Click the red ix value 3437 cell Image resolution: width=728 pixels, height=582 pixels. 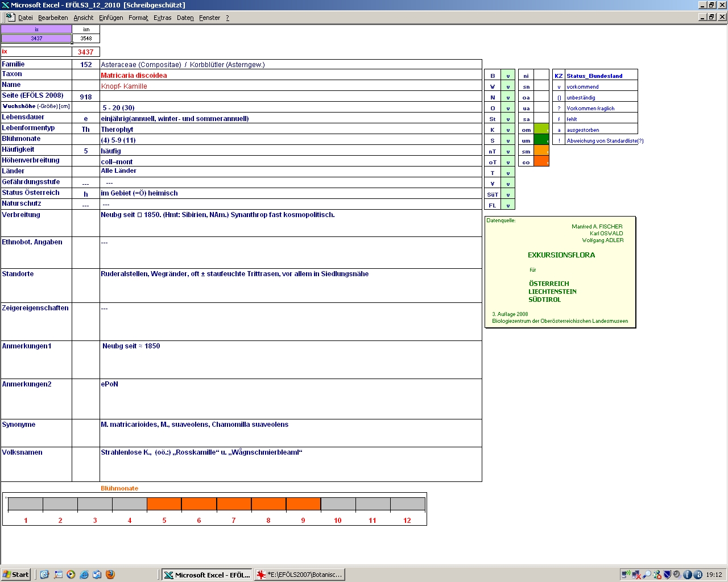(x=86, y=52)
